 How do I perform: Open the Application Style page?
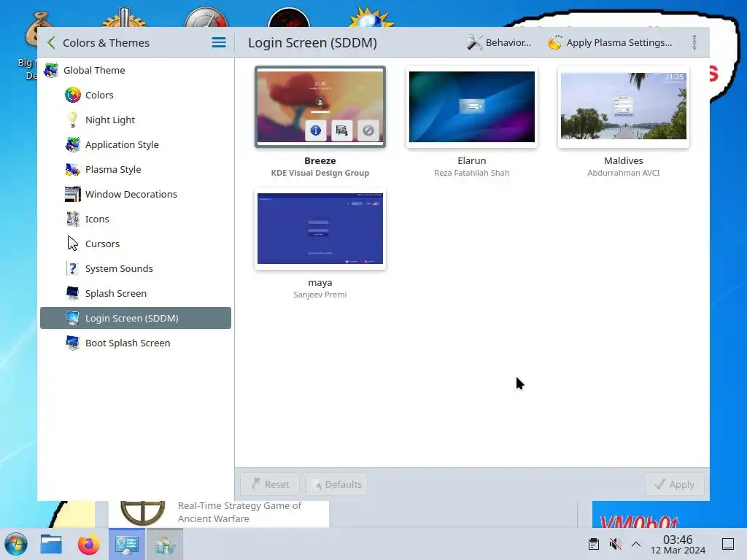coord(135,145)
